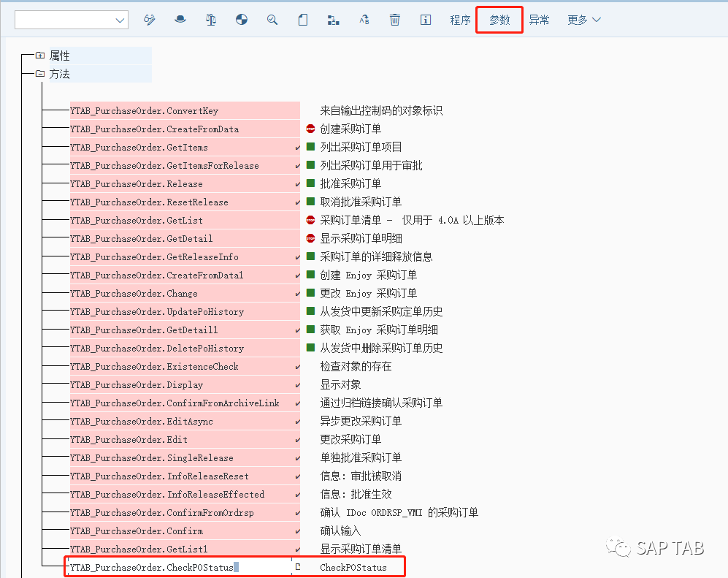
Task: Click green square next to 从发货中删除采购订单历史
Action: [x=310, y=348]
